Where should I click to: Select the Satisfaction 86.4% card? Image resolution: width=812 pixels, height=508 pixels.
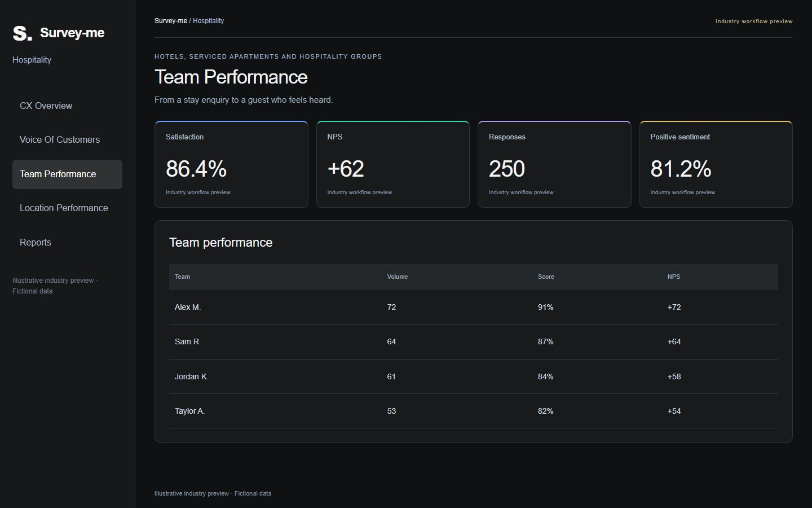(231, 164)
